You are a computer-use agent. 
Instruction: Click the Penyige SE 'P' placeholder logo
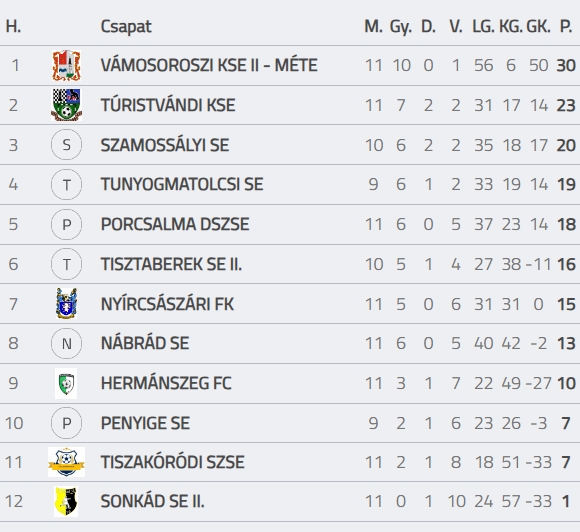[x=66, y=423]
